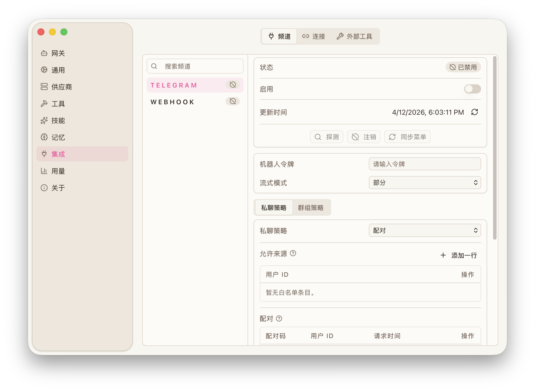Select the 技能 sidebar entry
535x392 pixels.
pyautogui.click(x=58, y=121)
